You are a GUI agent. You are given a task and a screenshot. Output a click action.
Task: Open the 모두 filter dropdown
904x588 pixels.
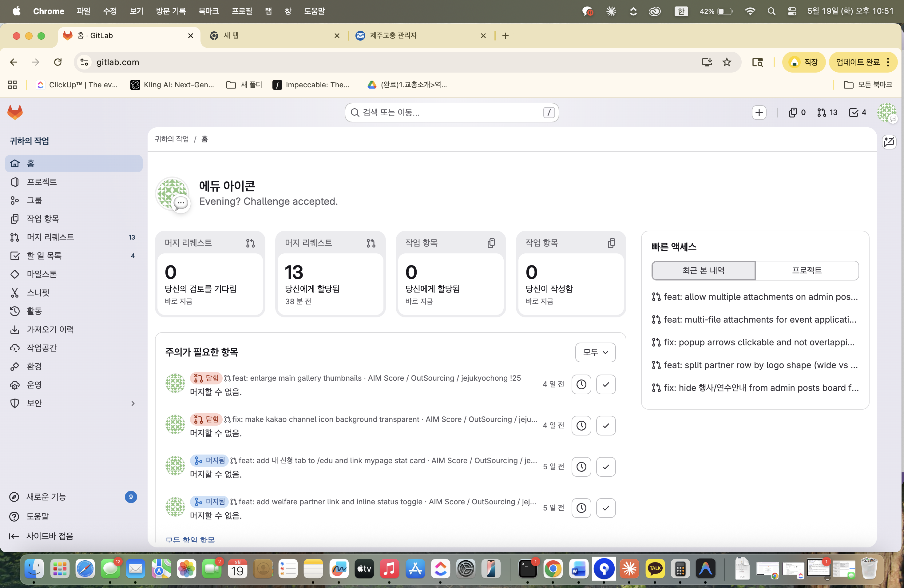pyautogui.click(x=595, y=352)
